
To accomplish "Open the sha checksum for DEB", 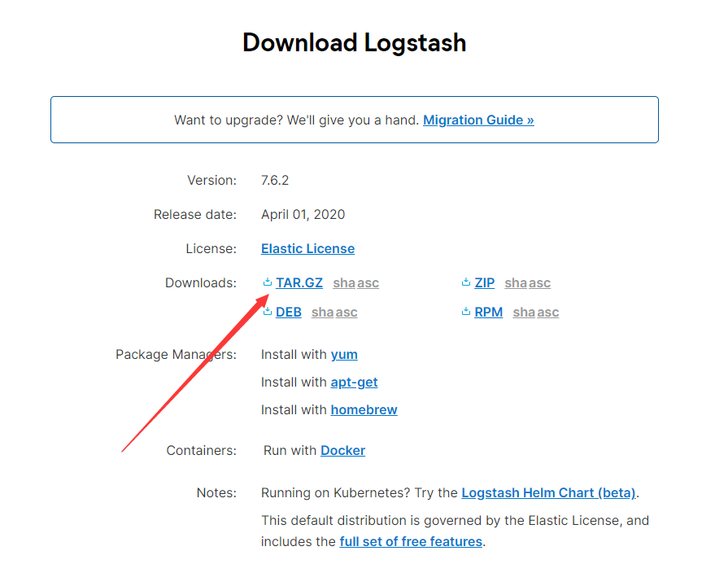I will point(322,312).
